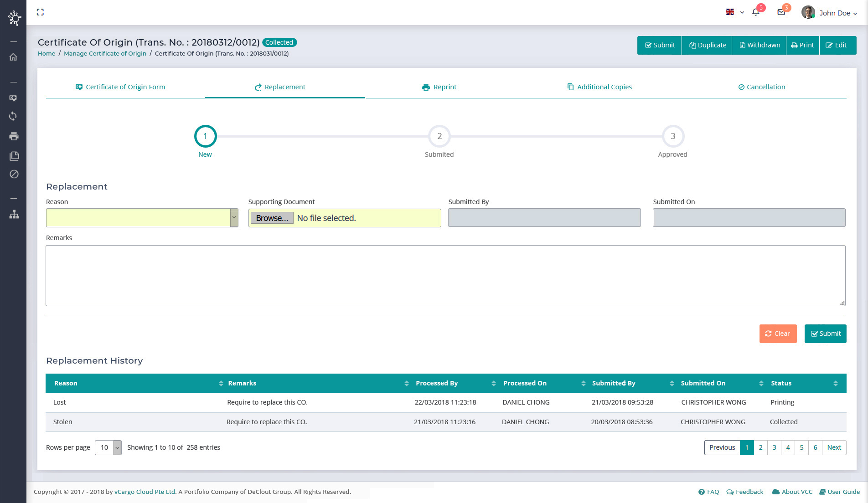Open the language flag selector
This screenshot has height=503, width=868.
pyautogui.click(x=734, y=12)
